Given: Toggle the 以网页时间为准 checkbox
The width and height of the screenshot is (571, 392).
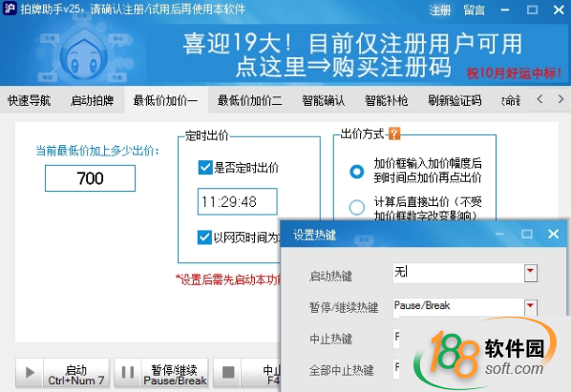Looking at the screenshot, I should click(x=204, y=237).
